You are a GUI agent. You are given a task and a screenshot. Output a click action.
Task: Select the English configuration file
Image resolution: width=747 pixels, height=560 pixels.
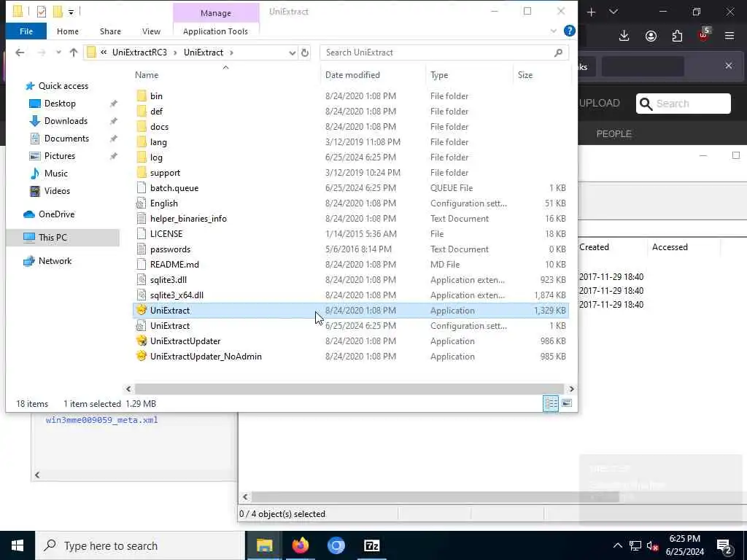tap(164, 203)
